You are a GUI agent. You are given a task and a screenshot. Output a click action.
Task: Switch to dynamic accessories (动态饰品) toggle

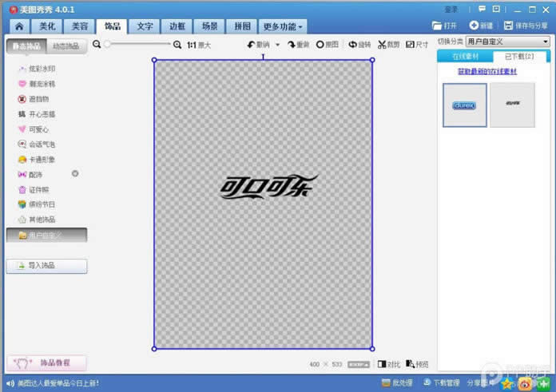pyautogui.click(x=66, y=46)
